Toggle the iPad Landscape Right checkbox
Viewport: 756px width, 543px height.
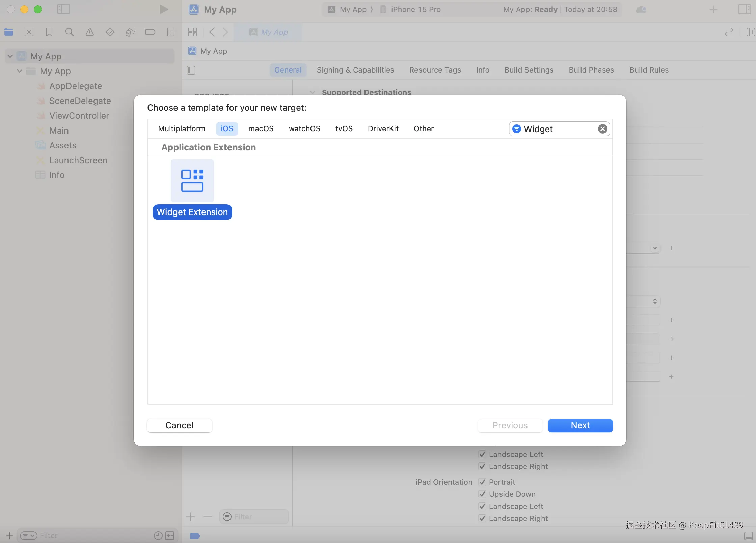[482, 518]
